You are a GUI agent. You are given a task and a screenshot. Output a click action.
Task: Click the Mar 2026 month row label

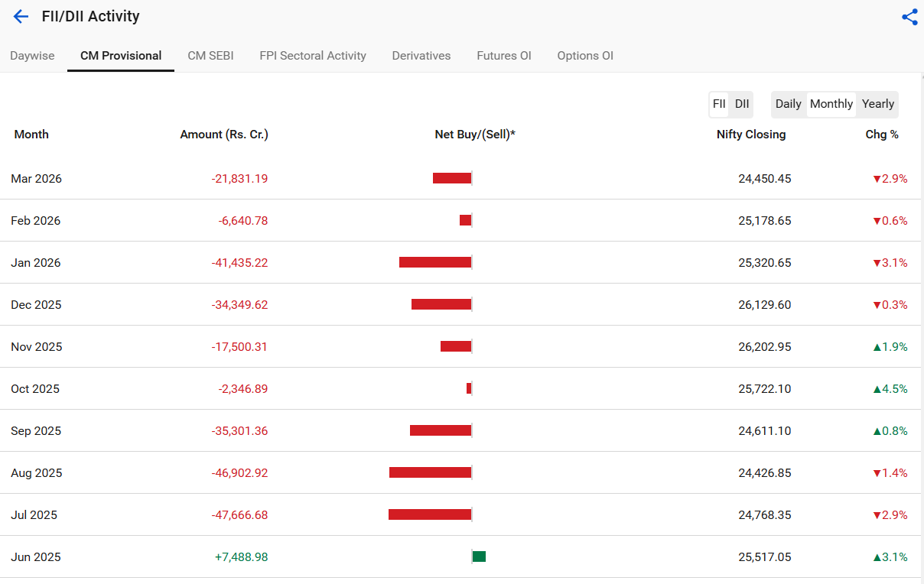click(x=36, y=179)
